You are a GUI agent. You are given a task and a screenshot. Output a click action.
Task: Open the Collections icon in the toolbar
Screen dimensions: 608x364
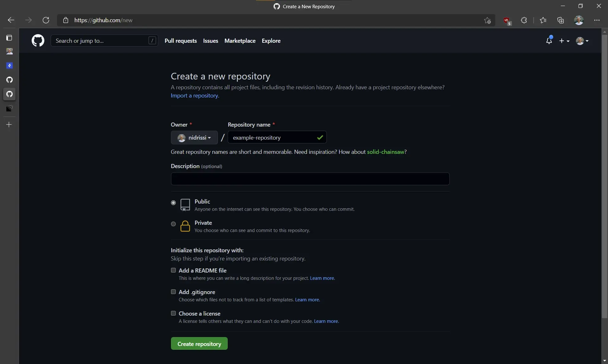(x=561, y=20)
